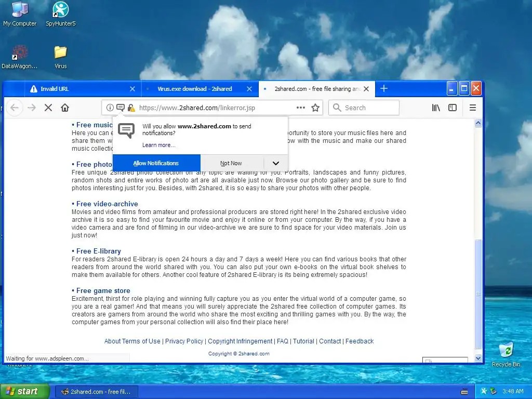Image resolution: width=532 pixels, height=399 pixels.
Task: Open Copyright Infringement footer link
Action: [240, 341]
